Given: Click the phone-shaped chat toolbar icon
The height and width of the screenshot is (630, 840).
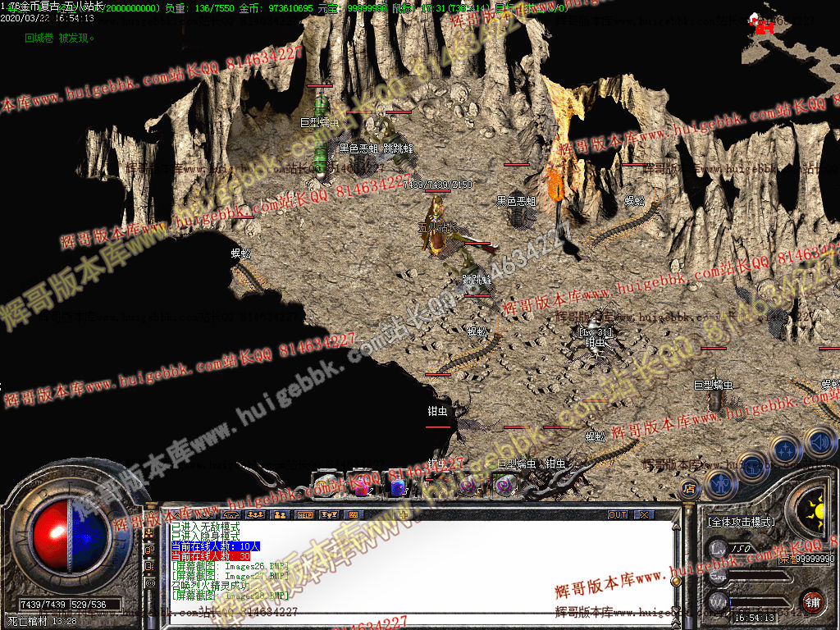Looking at the screenshot, I should tap(231, 515).
